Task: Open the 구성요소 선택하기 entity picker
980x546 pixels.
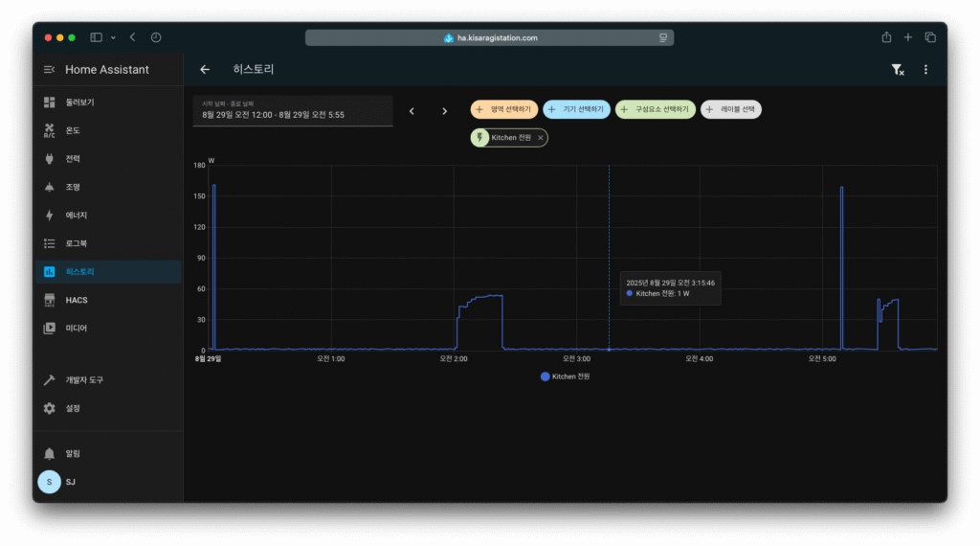Action: tap(655, 110)
